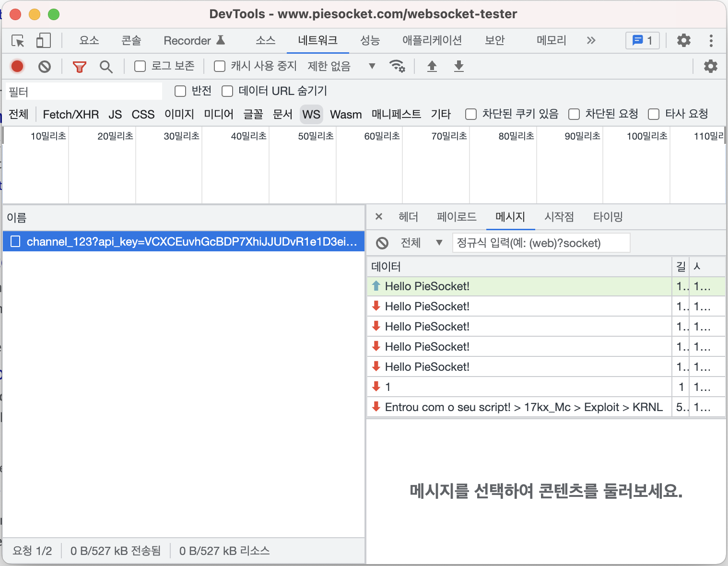Click the 이름 column header

coord(184,218)
